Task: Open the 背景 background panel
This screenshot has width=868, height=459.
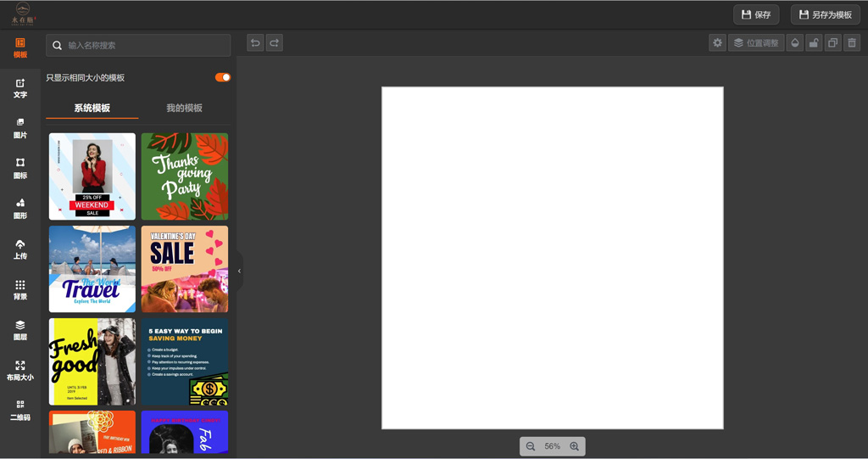Action: 20,290
